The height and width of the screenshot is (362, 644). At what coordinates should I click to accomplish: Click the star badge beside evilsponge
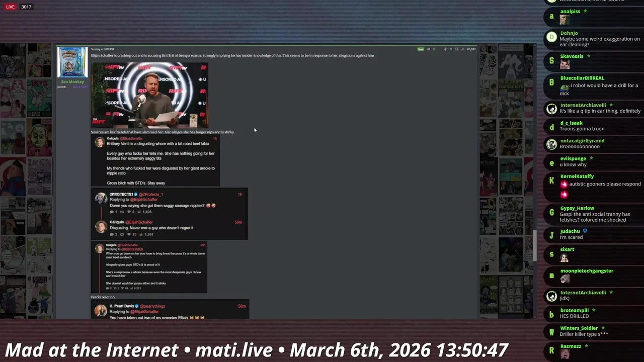(591, 158)
